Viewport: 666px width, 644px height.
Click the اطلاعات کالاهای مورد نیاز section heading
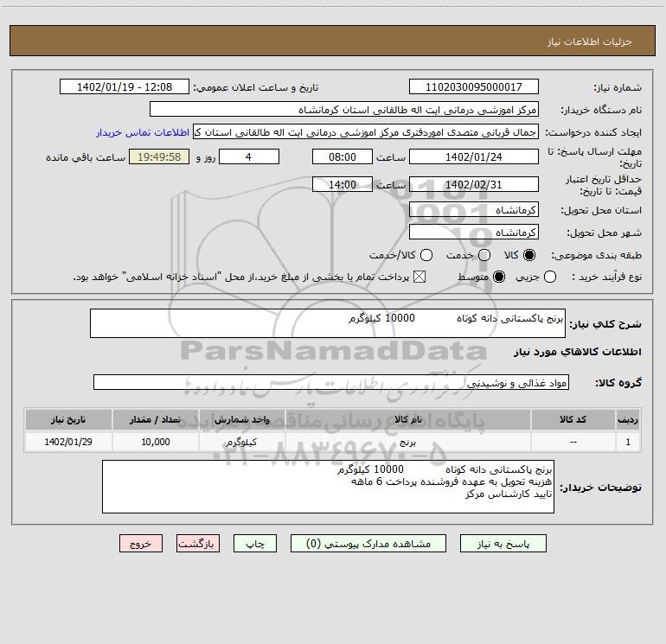577,352
